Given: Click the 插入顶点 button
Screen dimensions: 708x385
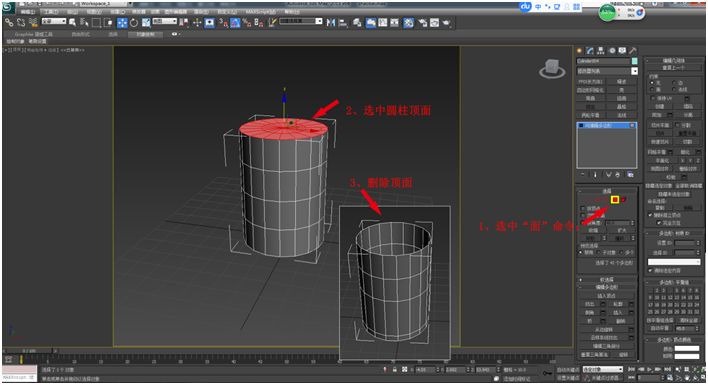Looking at the screenshot, I should pos(606,296).
